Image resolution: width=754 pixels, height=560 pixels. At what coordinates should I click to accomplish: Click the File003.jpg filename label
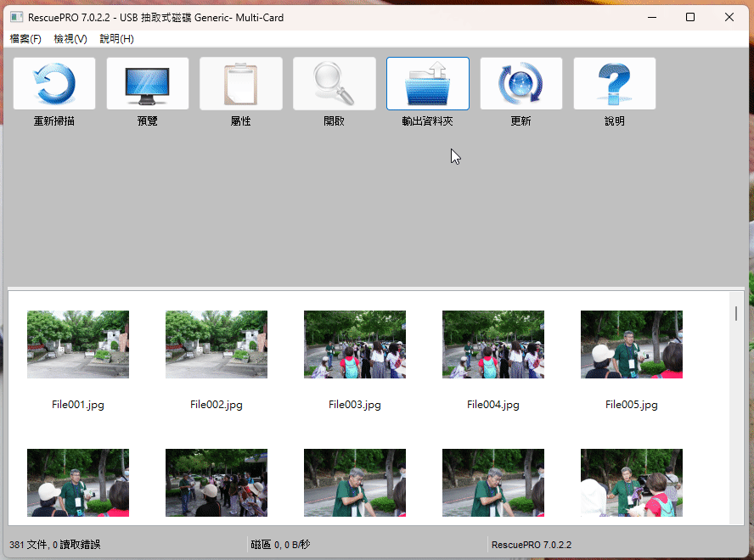[x=355, y=405]
